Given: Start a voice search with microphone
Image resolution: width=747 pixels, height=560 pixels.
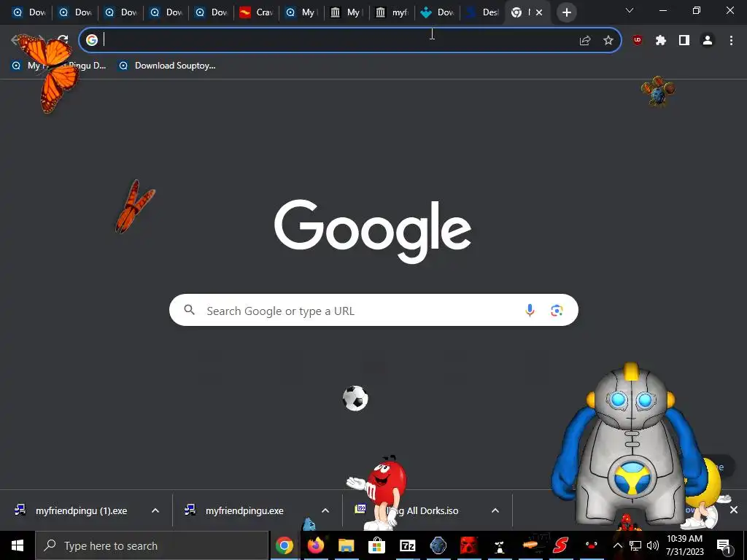Looking at the screenshot, I should pyautogui.click(x=530, y=311).
